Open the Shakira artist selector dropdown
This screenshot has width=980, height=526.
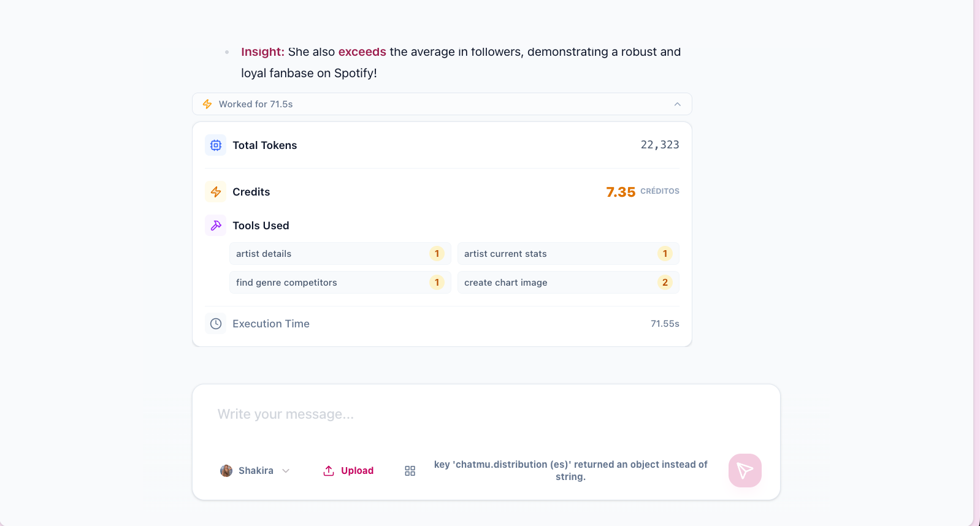256,470
